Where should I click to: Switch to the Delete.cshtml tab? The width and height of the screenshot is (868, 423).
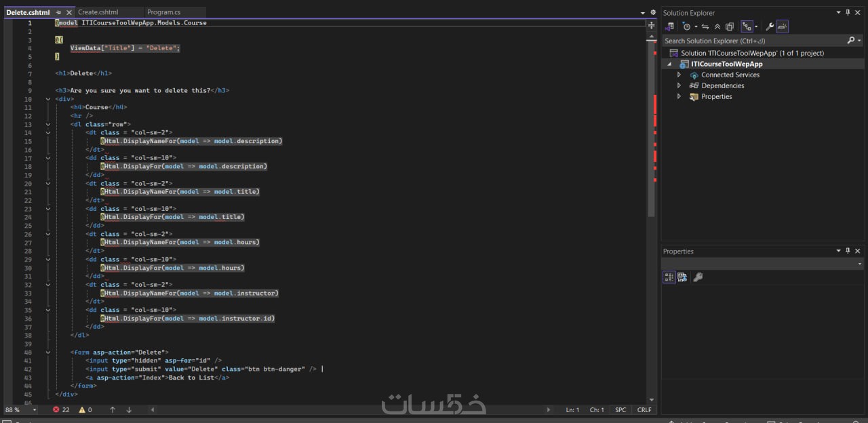pyautogui.click(x=28, y=12)
